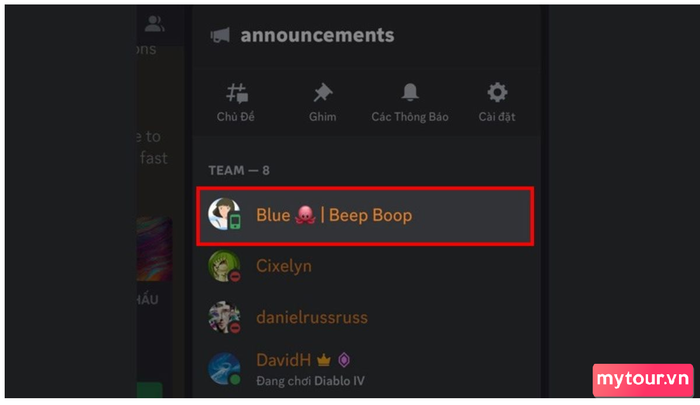Image resolution: width=700 pixels, height=405 pixels.
Task: Open danielrussruss member profile
Action: click(365, 317)
